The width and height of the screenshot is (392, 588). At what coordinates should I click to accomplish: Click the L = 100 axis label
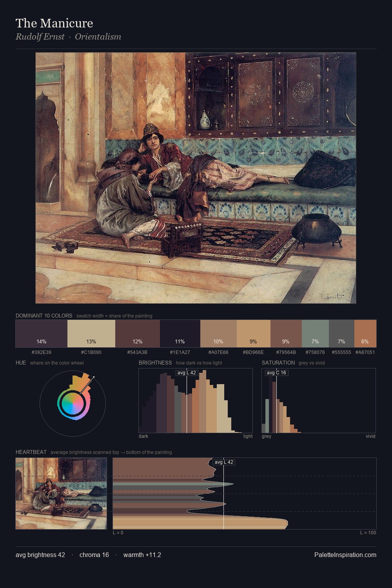(x=368, y=533)
